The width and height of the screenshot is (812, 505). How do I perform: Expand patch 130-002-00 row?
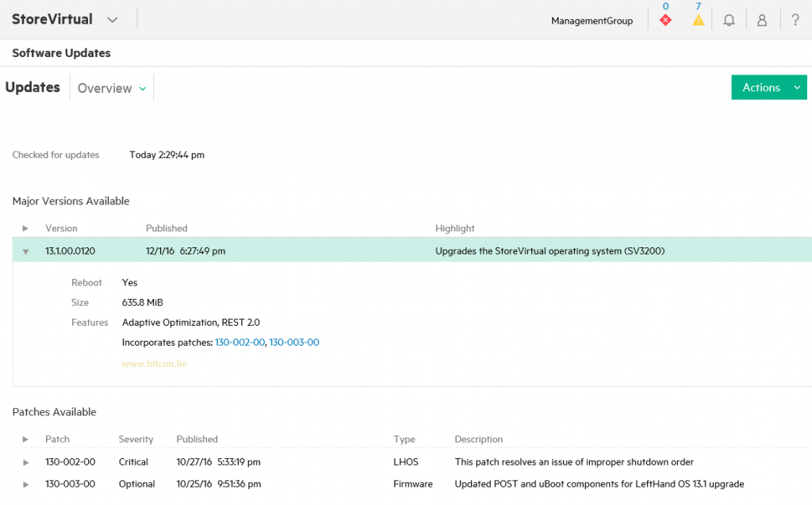[25, 462]
